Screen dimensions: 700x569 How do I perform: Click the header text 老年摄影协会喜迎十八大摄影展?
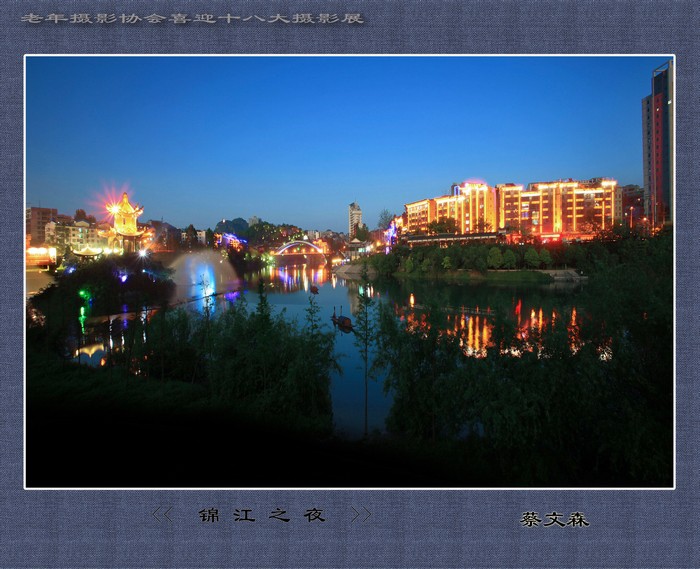(x=192, y=18)
